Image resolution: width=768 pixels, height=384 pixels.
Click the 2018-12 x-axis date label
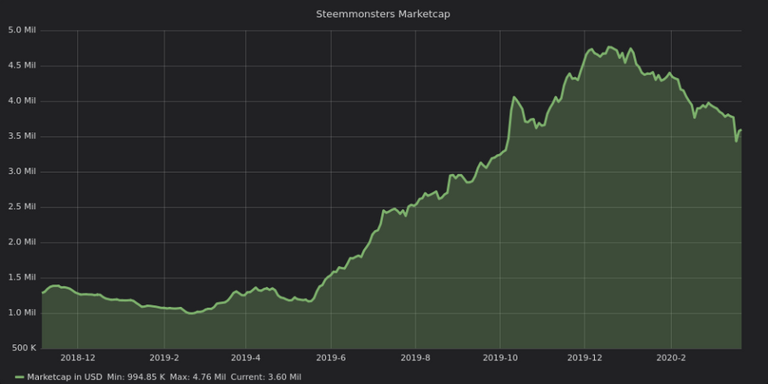click(77, 358)
